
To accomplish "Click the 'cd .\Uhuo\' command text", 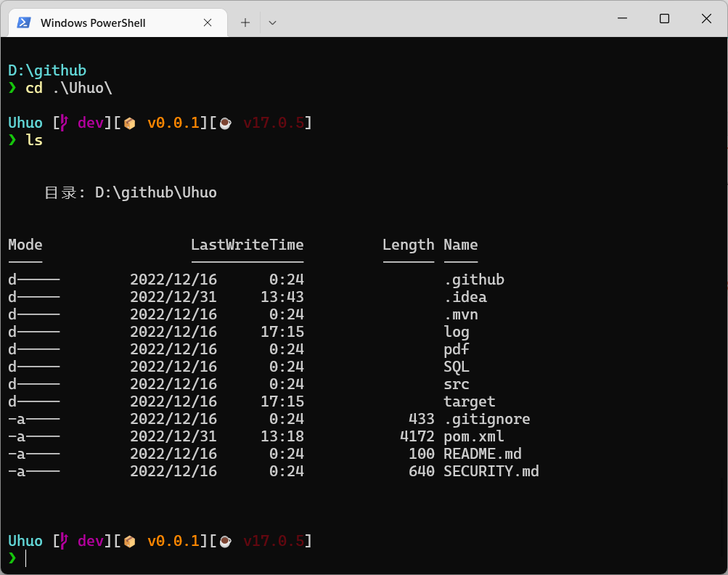I will pyautogui.click(x=69, y=88).
